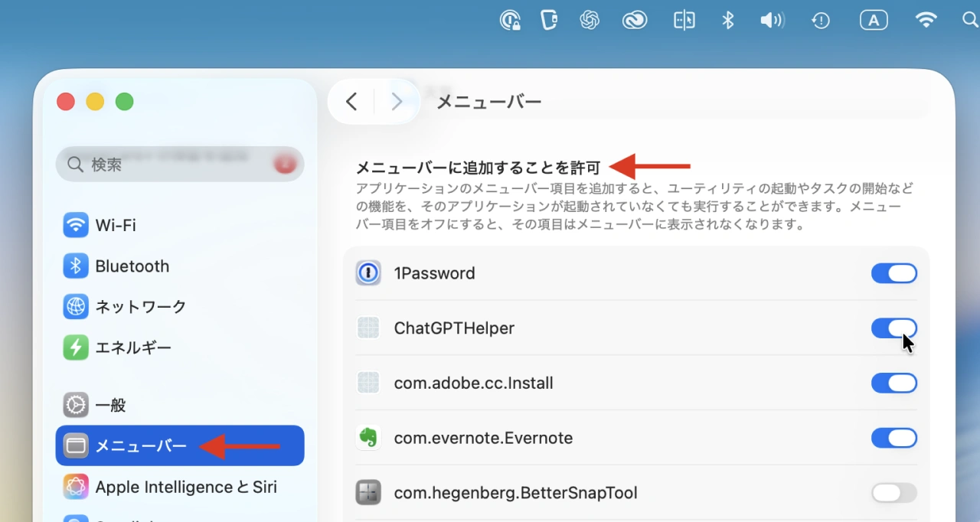The height and width of the screenshot is (522, 980).
Task: Enable the com.hegenberg.BetterSnapTool toggle
Action: 893,492
